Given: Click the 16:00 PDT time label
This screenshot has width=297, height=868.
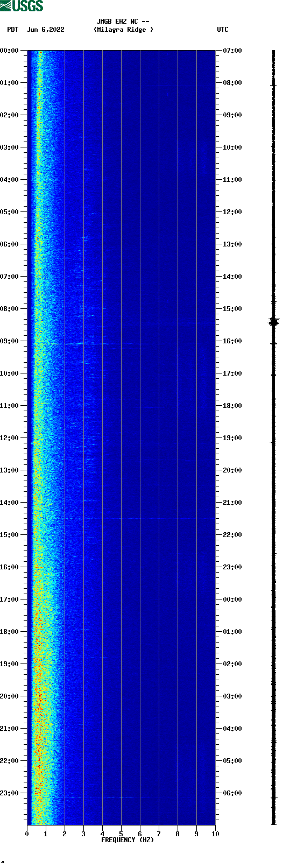Looking at the screenshot, I should click(10, 567).
